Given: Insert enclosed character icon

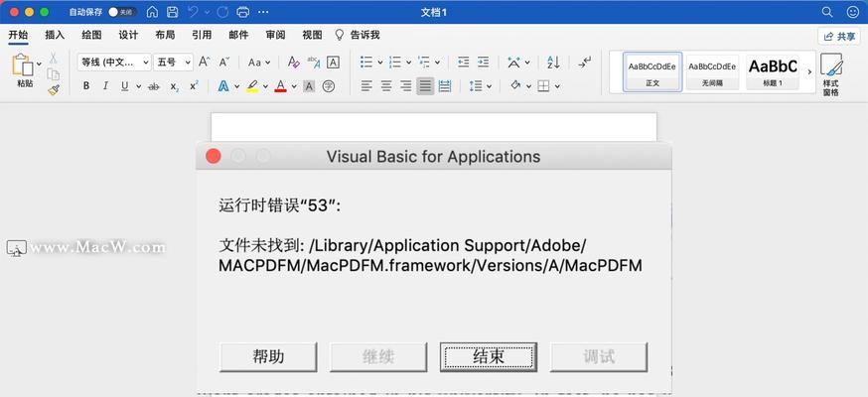Looking at the screenshot, I should coord(329,86).
